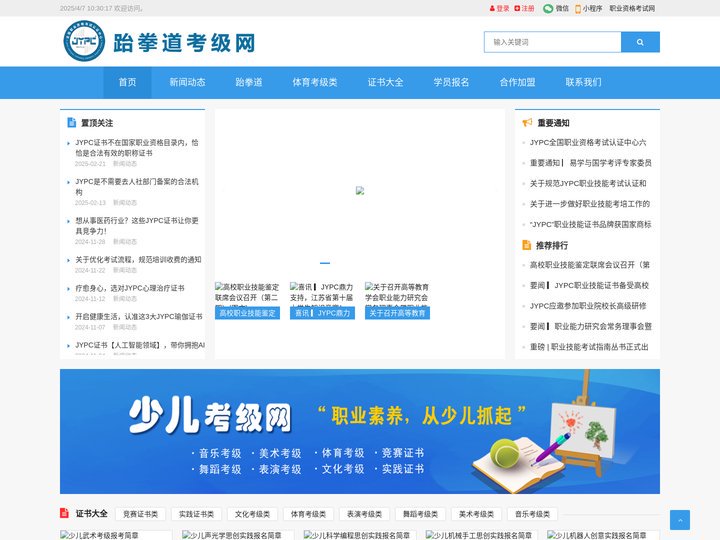Open 少儿机械手工思创实践报名简章 card
Screen dimensions: 720x540
tap(482, 535)
